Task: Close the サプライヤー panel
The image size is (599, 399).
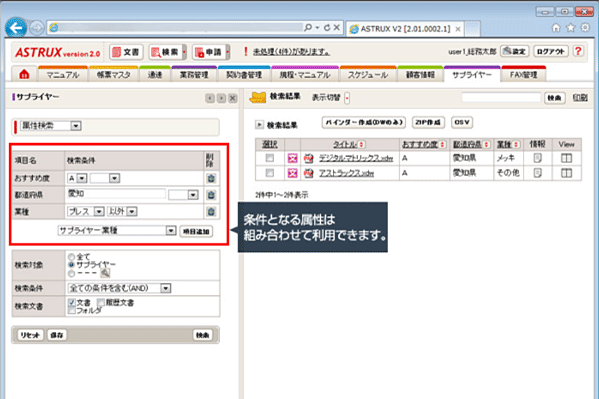Action: click(x=233, y=98)
